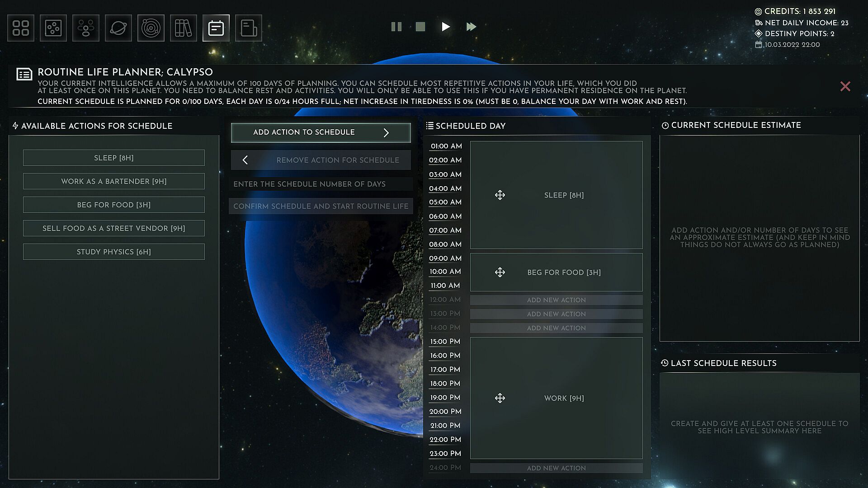Image resolution: width=868 pixels, height=488 pixels.
Task: Click Confirm Schedule and Start Routine Life
Action: click(321, 206)
